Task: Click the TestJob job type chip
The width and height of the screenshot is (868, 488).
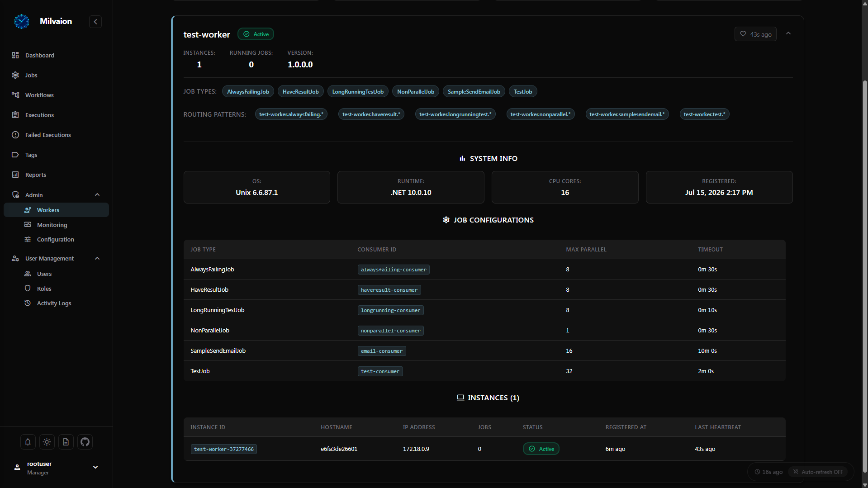Action: (523, 92)
